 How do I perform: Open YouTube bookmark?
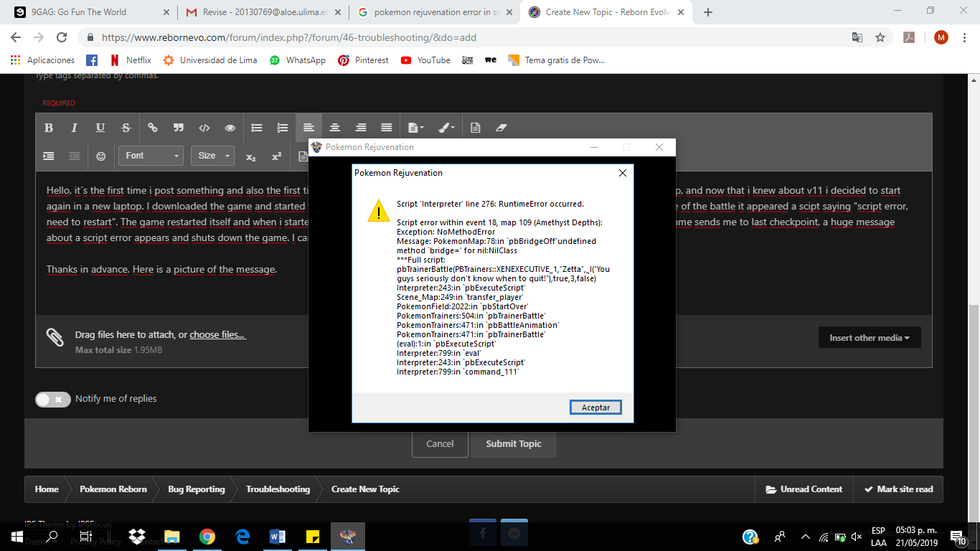[425, 60]
